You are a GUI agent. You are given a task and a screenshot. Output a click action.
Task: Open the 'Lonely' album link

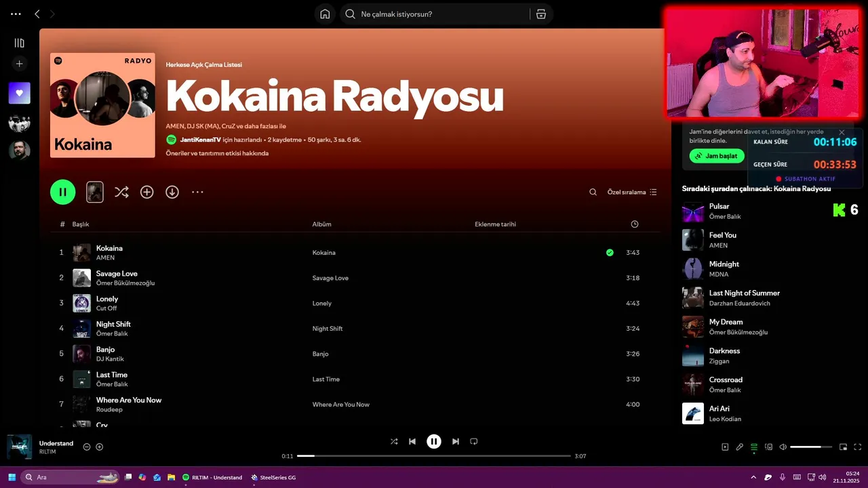coord(322,303)
